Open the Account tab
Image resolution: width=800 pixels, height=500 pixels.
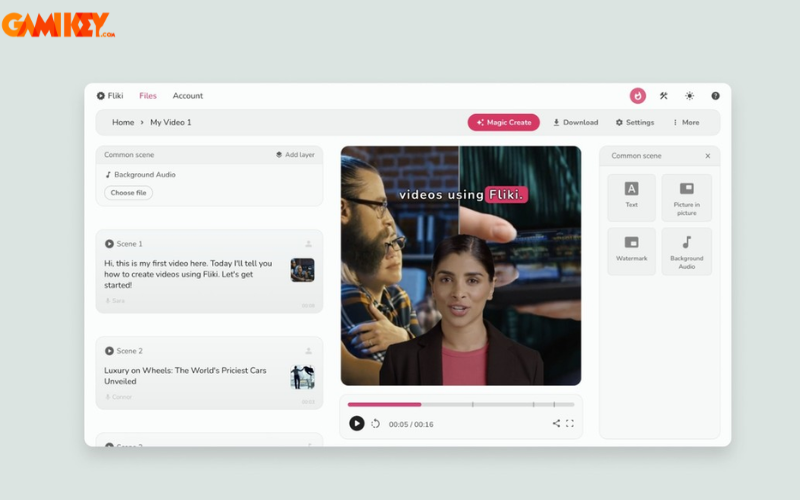click(188, 96)
